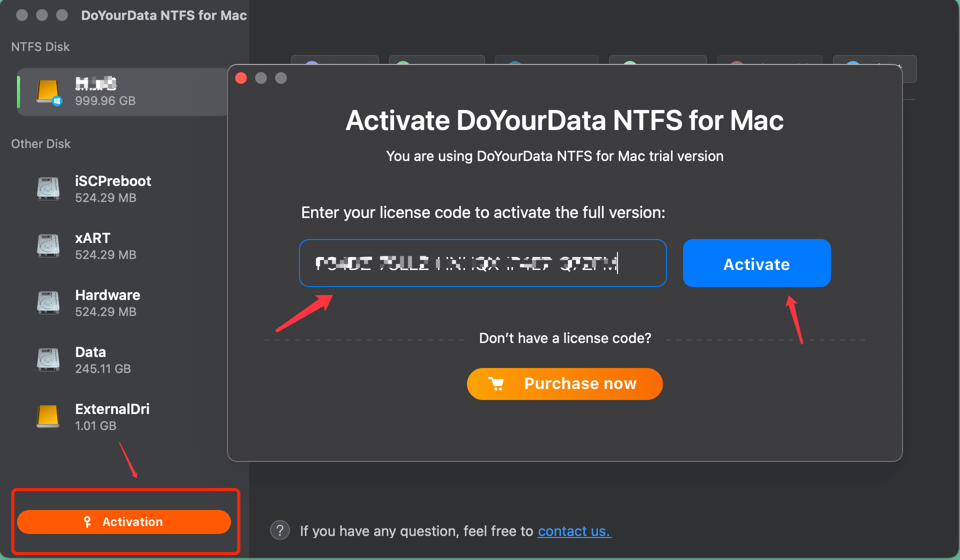Image resolution: width=960 pixels, height=560 pixels.
Task: Click the Activation button in the sidebar
Action: [124, 521]
